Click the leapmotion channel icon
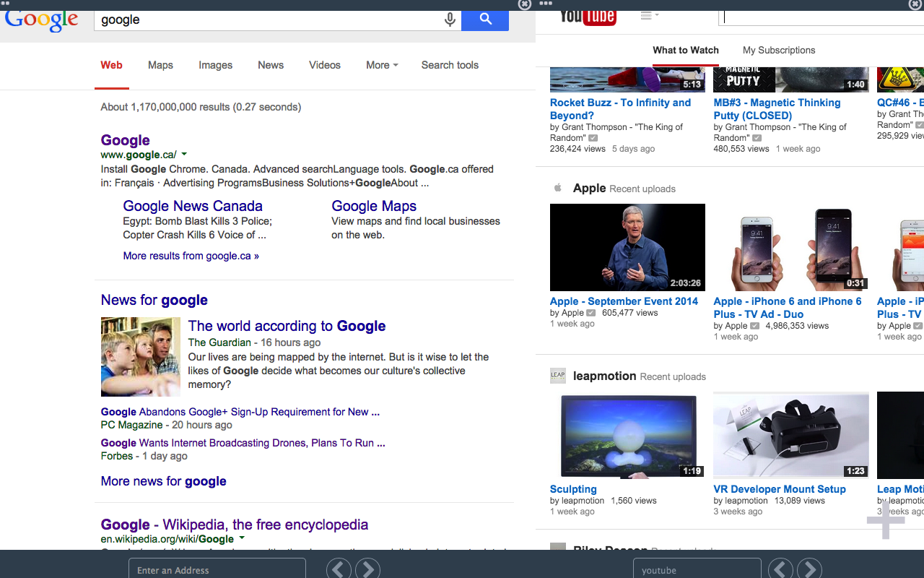The image size is (924, 578). pos(557,375)
